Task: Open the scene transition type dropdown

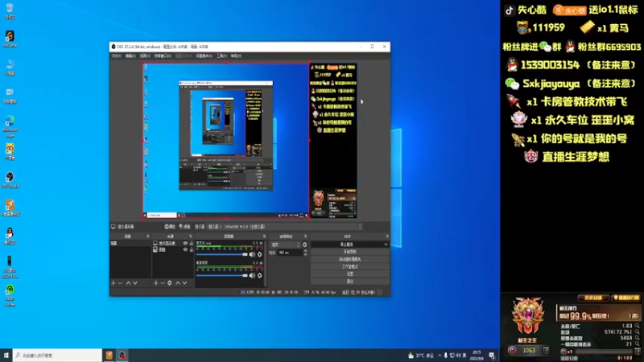Action: click(x=286, y=245)
